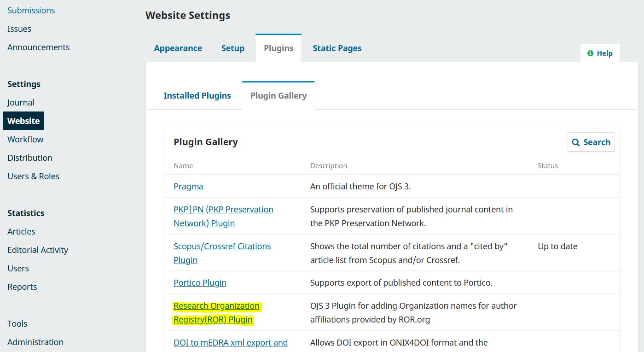Screen dimensions: 644x352
Task: Click the Statistics sidebar section heading
Action: pyautogui.click(x=26, y=213)
